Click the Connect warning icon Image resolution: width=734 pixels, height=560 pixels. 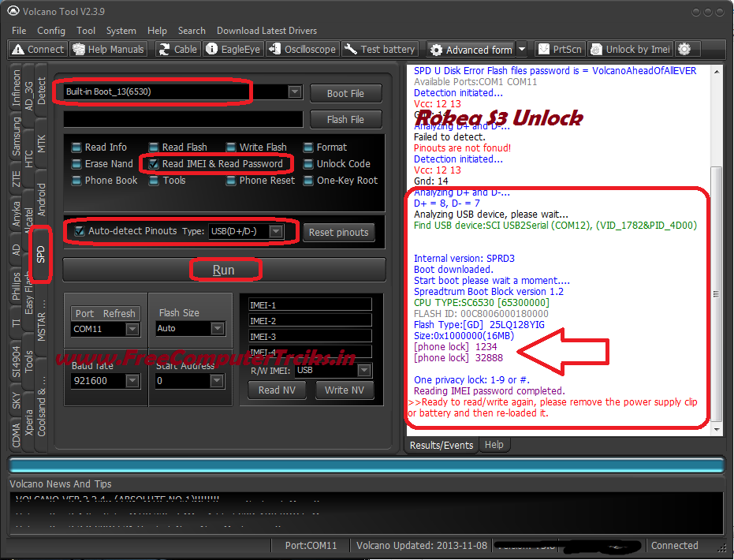[18, 49]
